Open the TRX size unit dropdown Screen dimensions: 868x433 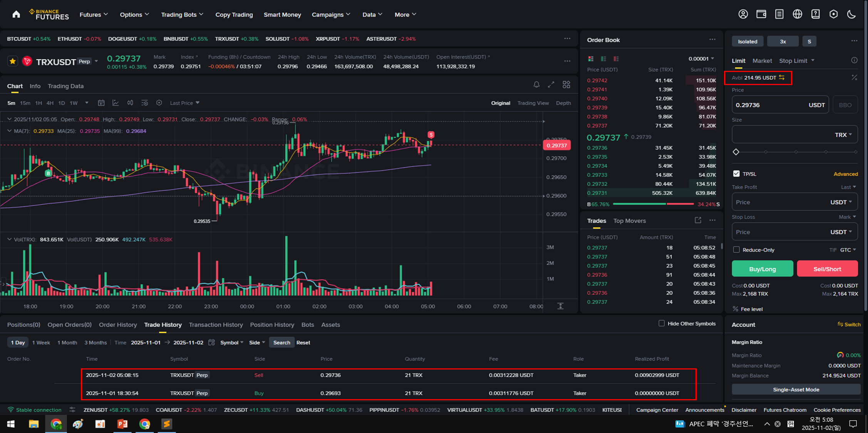point(843,135)
